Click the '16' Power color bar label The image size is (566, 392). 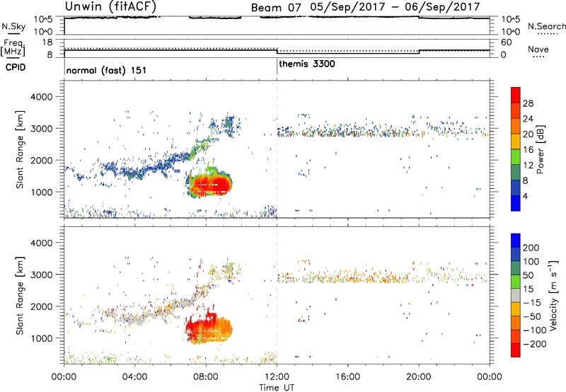(x=528, y=150)
